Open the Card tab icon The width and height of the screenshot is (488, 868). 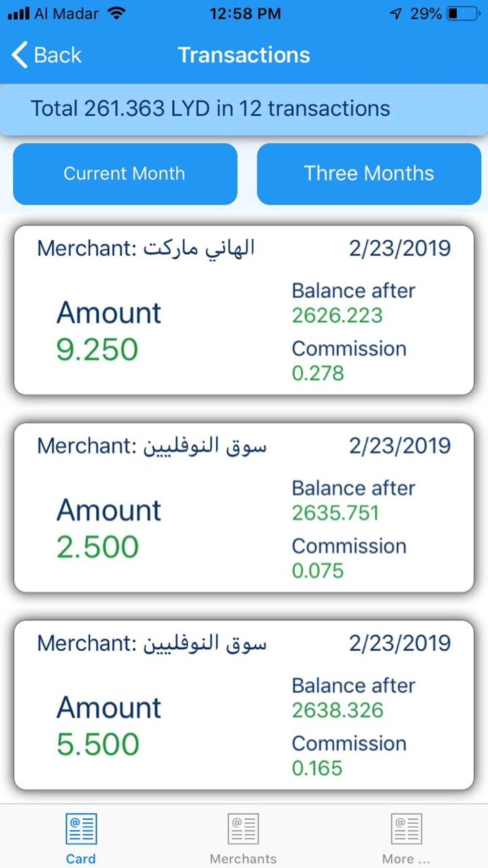[81, 828]
